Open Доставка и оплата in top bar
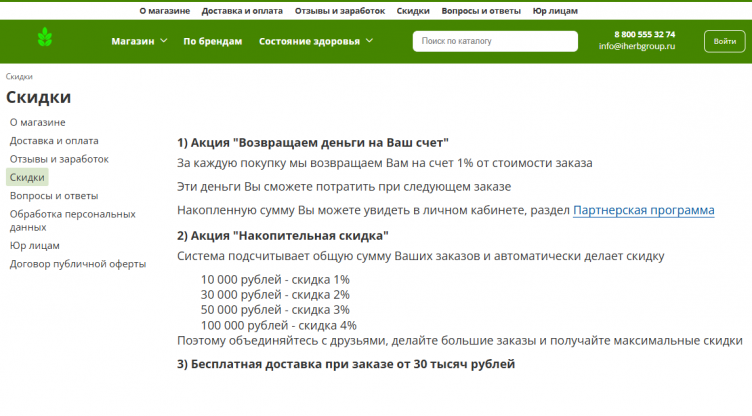752x416 pixels. (x=241, y=10)
